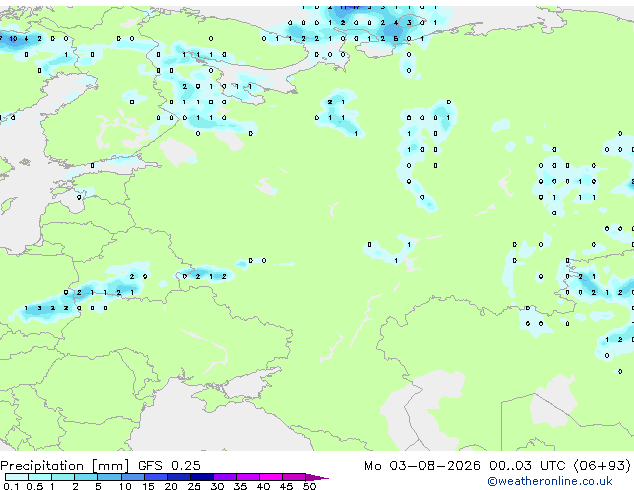Viewport: 634px width, 490px height.
Task: Click the 1–2 mm legend color box
Action: [x=63, y=477]
